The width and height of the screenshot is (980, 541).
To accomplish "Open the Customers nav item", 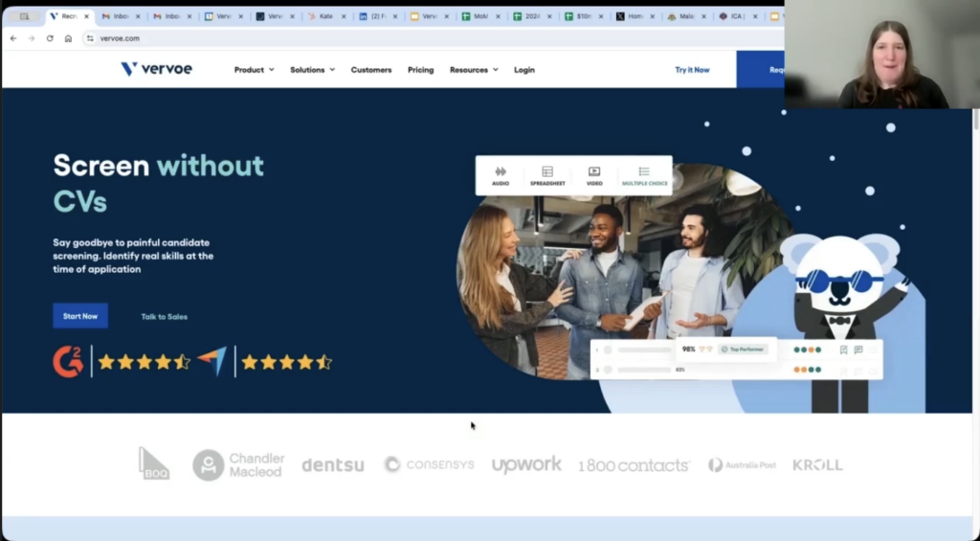I will (x=371, y=70).
